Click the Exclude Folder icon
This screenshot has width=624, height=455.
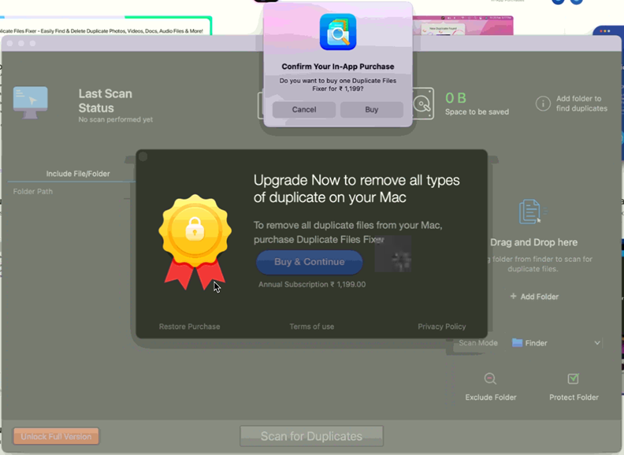pyautogui.click(x=490, y=379)
